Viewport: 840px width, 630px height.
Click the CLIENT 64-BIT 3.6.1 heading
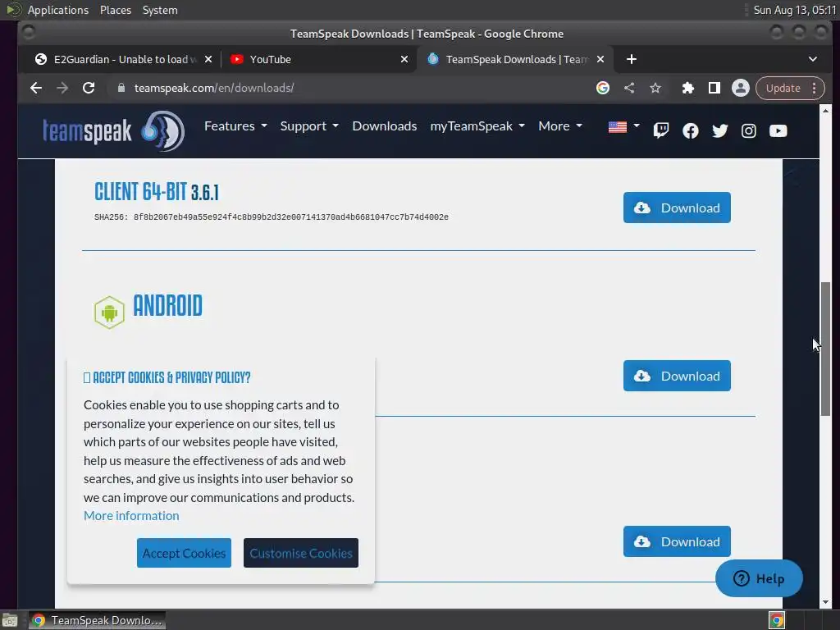[157, 191]
